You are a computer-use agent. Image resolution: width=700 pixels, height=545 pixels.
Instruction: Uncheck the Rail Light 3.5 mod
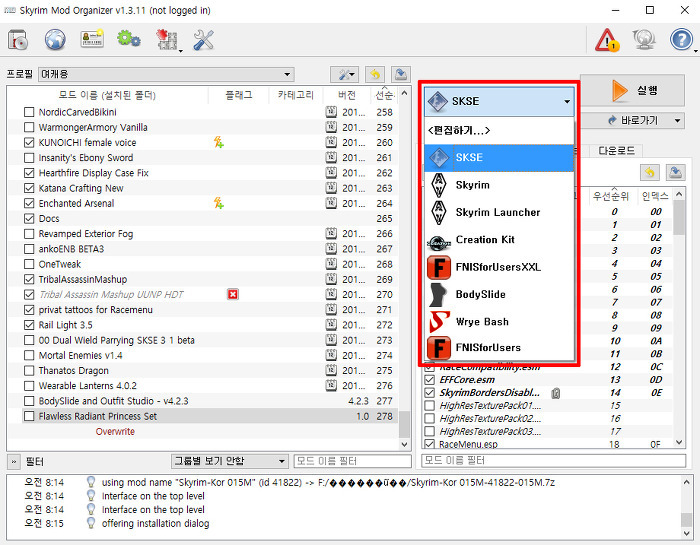coord(29,325)
